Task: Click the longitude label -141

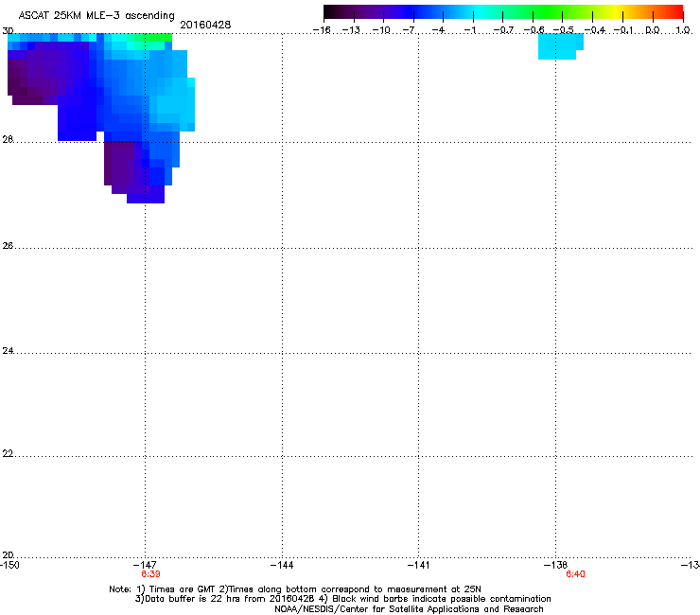Action: [x=418, y=565]
